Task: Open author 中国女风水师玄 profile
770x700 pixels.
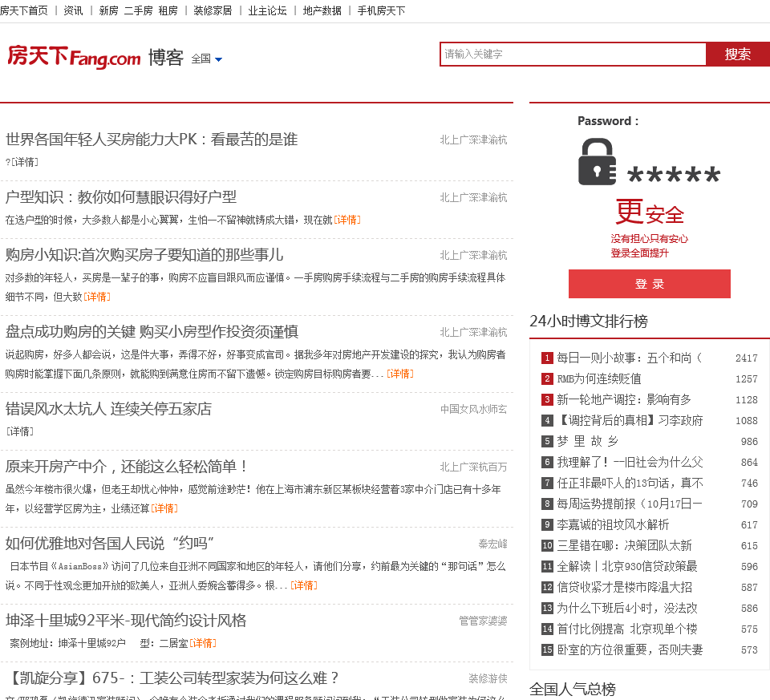Action: point(474,410)
